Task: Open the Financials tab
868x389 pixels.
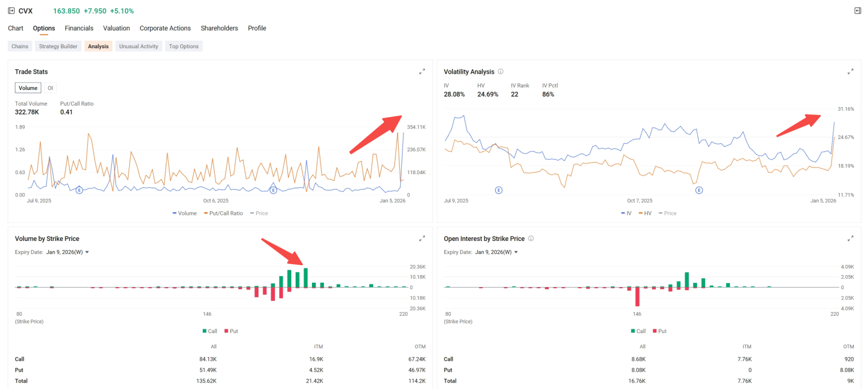Action: point(79,28)
